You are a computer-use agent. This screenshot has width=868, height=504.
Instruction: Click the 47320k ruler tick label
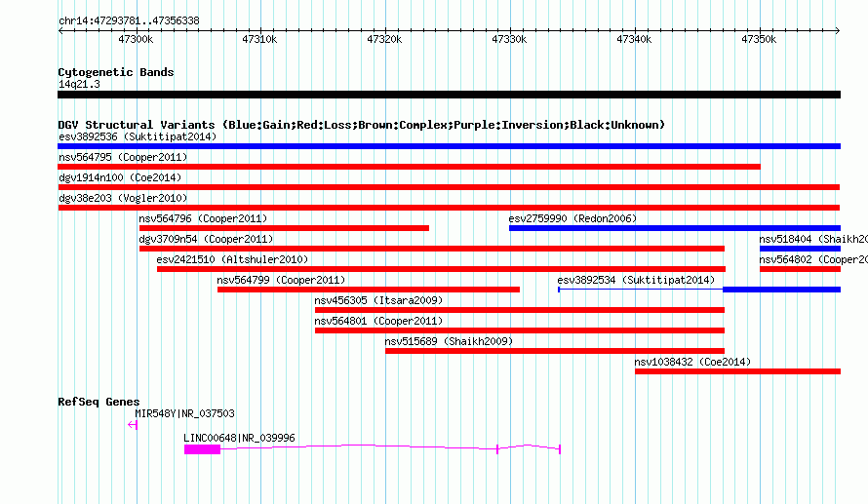(x=384, y=39)
